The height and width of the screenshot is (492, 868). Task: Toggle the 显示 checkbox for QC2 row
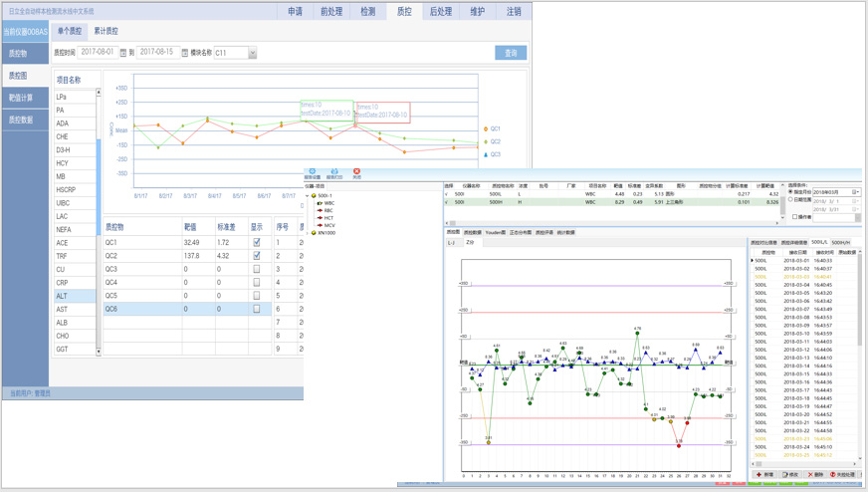point(256,255)
